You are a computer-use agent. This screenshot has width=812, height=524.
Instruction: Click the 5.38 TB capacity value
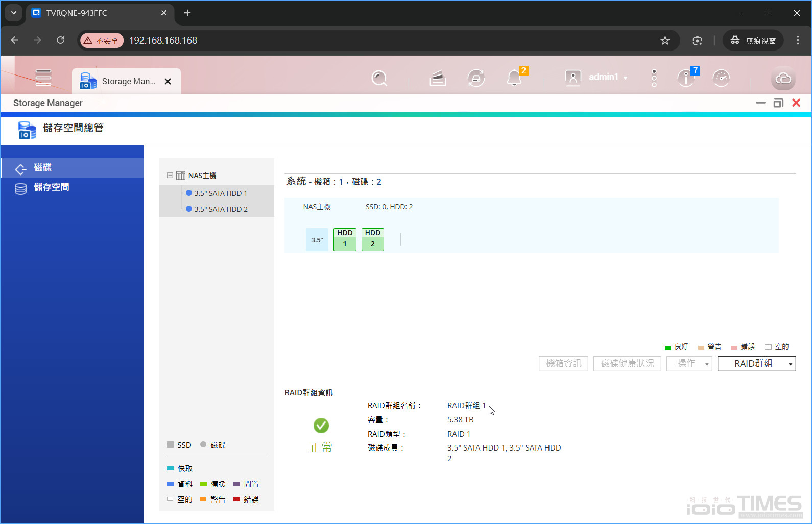coord(461,420)
